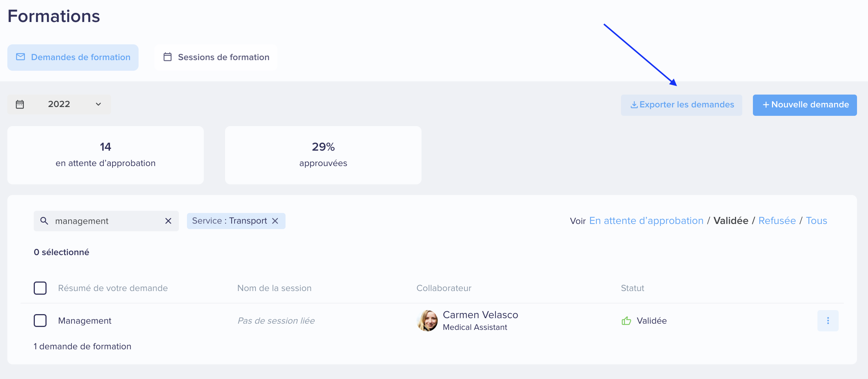Viewport: 868px width, 379px height.
Task: Click into the management search field
Action: point(106,221)
